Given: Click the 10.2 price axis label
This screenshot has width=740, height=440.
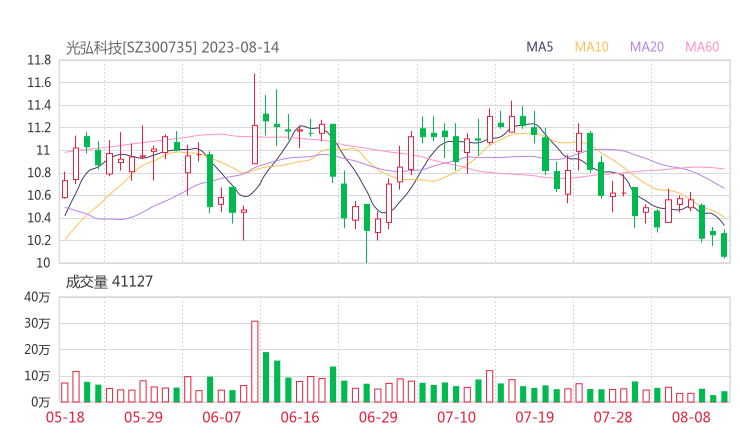Looking at the screenshot, I should [39, 240].
